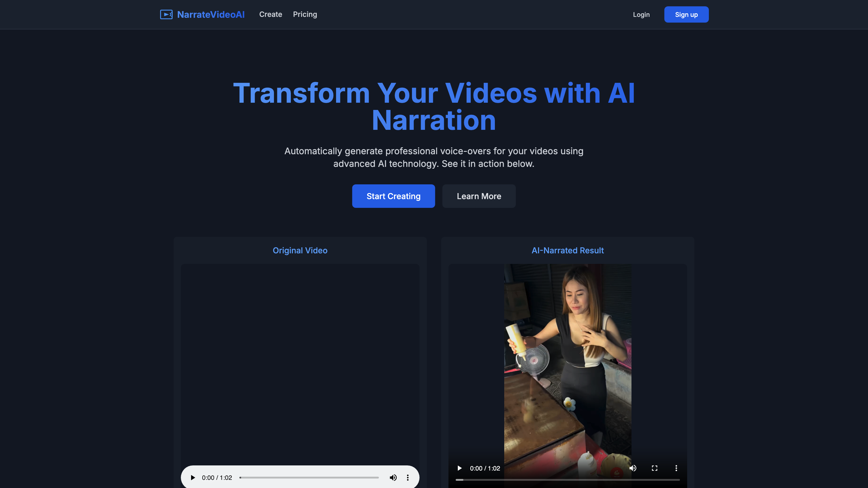Toggle playback of the AI-Narrated video
Viewport: 868px width, 488px height.
point(459,468)
